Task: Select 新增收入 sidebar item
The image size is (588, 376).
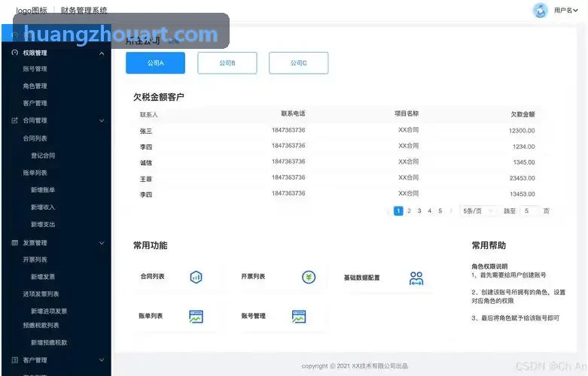Action: [43, 207]
